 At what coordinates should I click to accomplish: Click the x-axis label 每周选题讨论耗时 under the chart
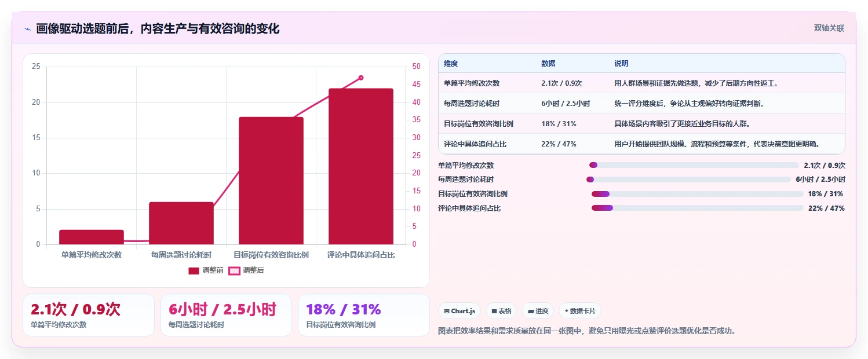click(x=181, y=255)
